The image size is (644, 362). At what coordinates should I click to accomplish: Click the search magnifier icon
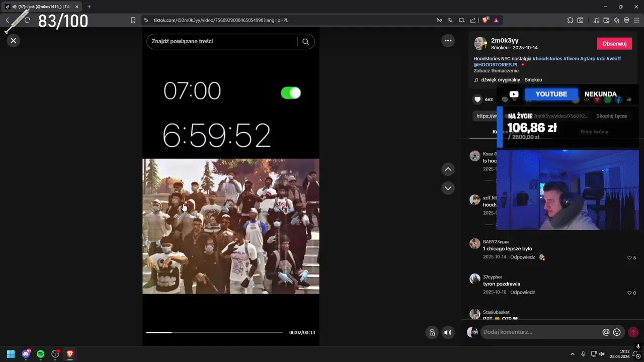(305, 42)
